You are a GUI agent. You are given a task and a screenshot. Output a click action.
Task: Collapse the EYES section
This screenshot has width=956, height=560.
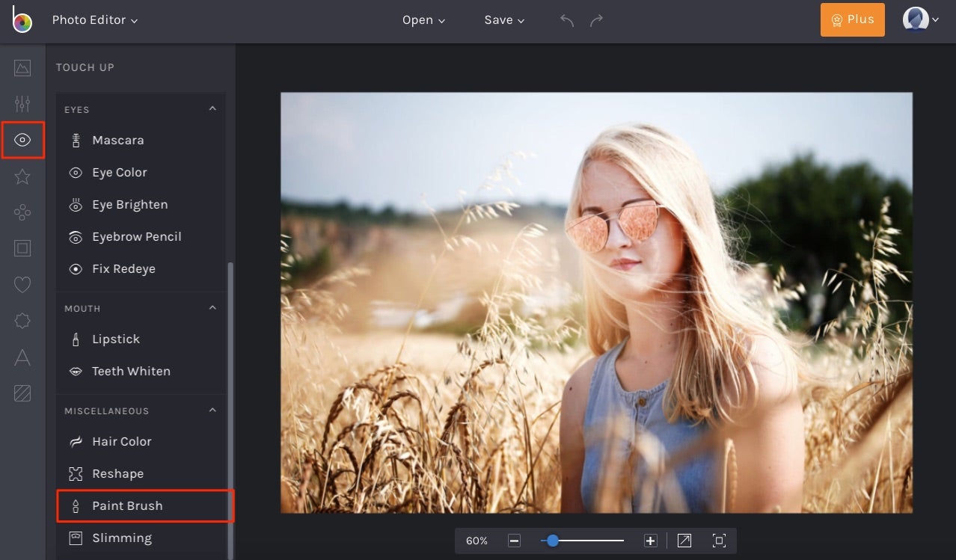click(x=212, y=108)
